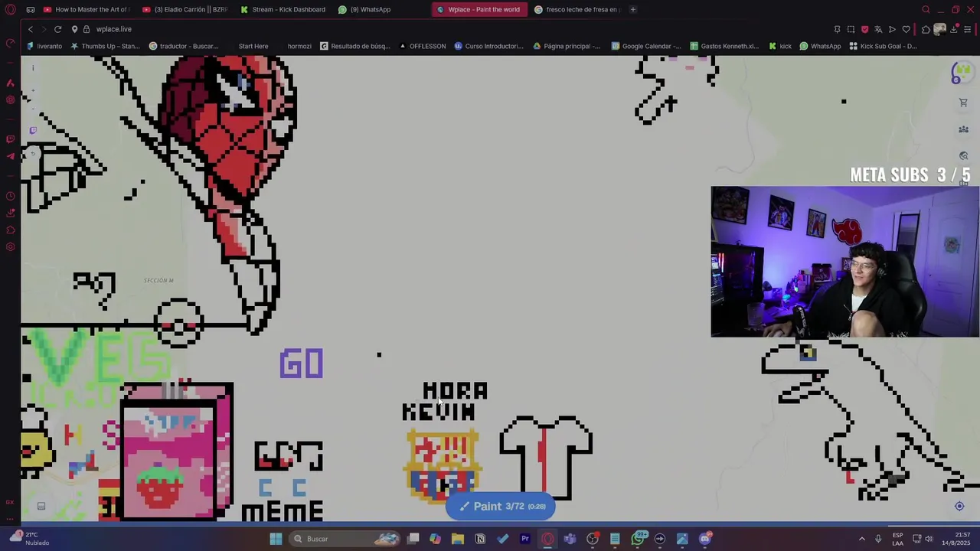Viewport: 980px width, 551px height.
Task: Open the Thumbs Up - Stan bookmark
Action: coord(105,46)
